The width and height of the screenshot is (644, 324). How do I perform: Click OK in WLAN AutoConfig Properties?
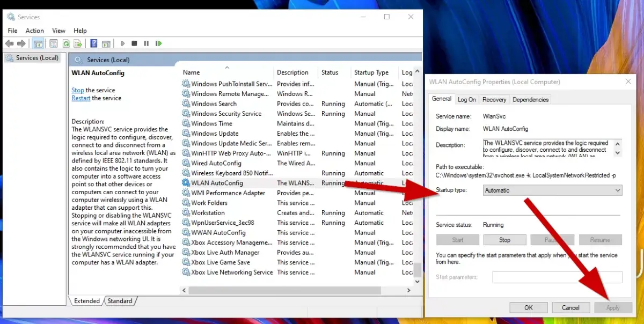tap(529, 308)
